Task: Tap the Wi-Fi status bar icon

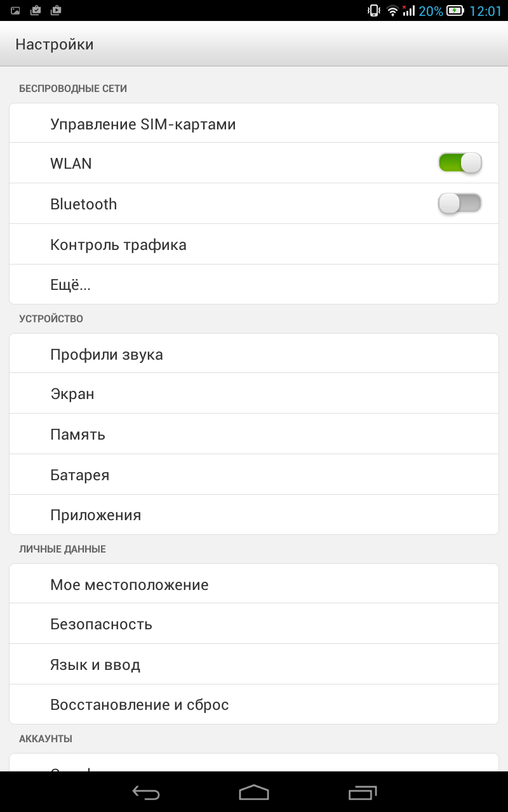Action: 392,11
